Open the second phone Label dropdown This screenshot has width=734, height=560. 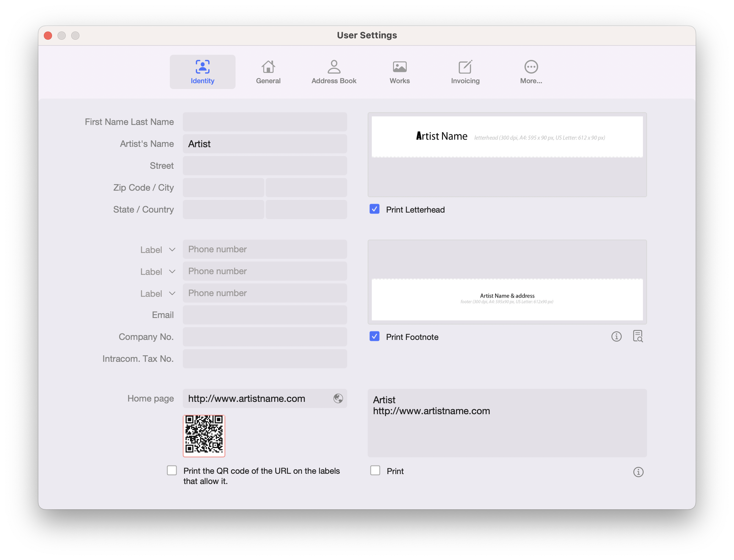pos(158,271)
